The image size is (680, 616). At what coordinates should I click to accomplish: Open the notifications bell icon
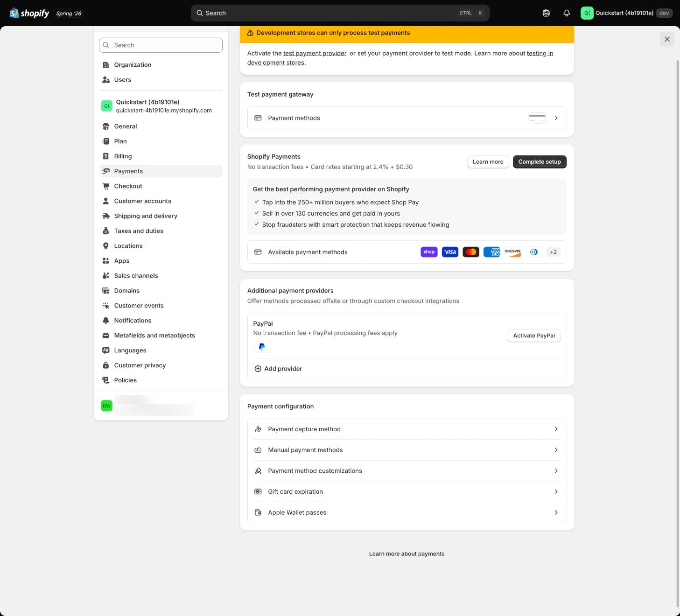click(567, 13)
